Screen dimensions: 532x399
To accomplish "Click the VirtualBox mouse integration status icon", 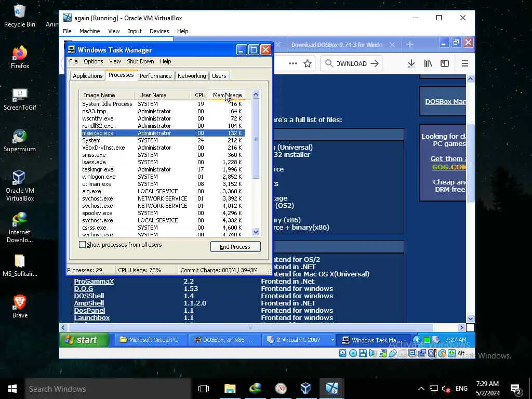I will coord(442,353).
